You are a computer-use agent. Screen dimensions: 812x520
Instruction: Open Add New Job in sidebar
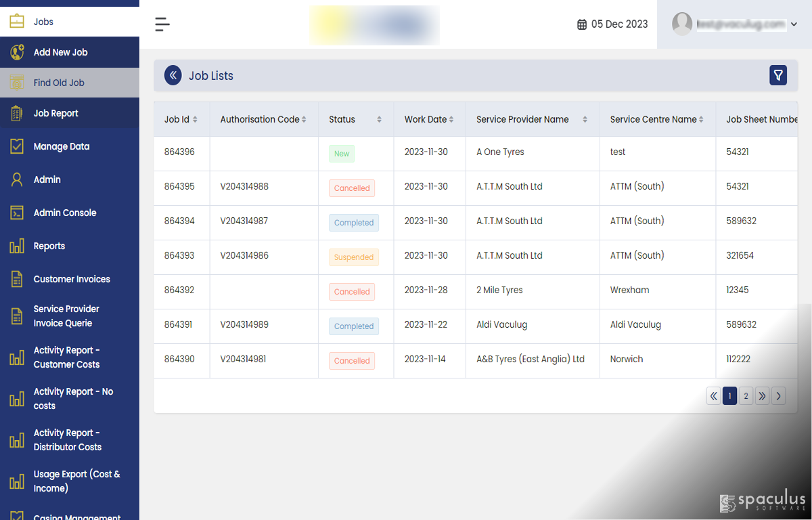pos(60,52)
